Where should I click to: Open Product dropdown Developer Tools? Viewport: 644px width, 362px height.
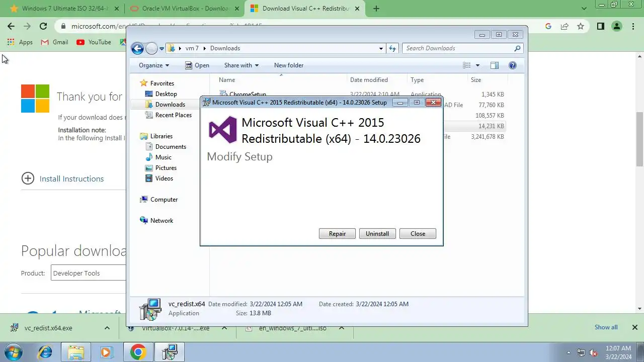pyautogui.click(x=88, y=273)
